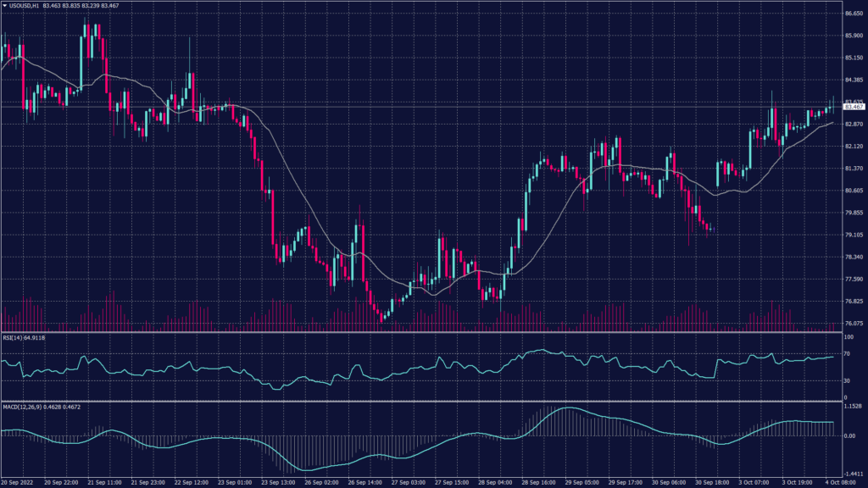
Task: Click the RSI 30 level label
Action: pos(848,381)
